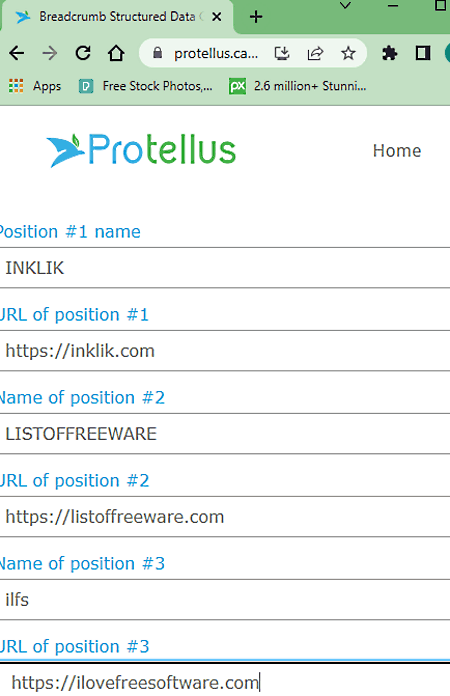450x696 pixels.
Task: Open a new browser tab
Action: pos(256,17)
